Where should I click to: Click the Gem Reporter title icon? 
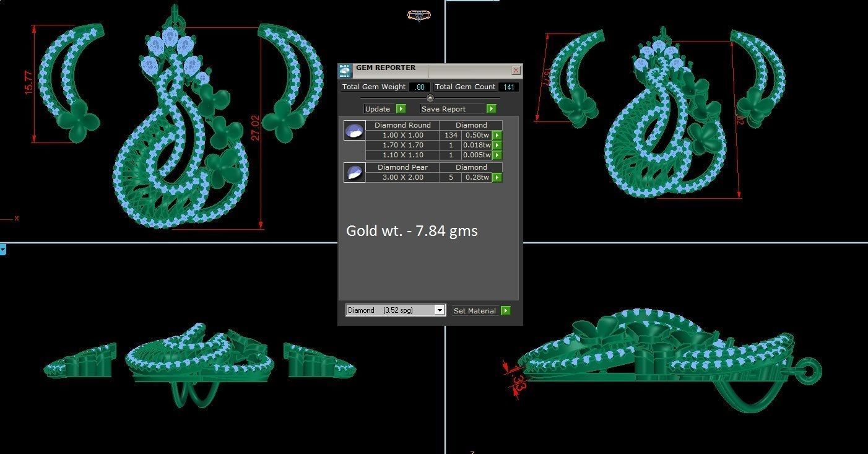click(x=345, y=71)
